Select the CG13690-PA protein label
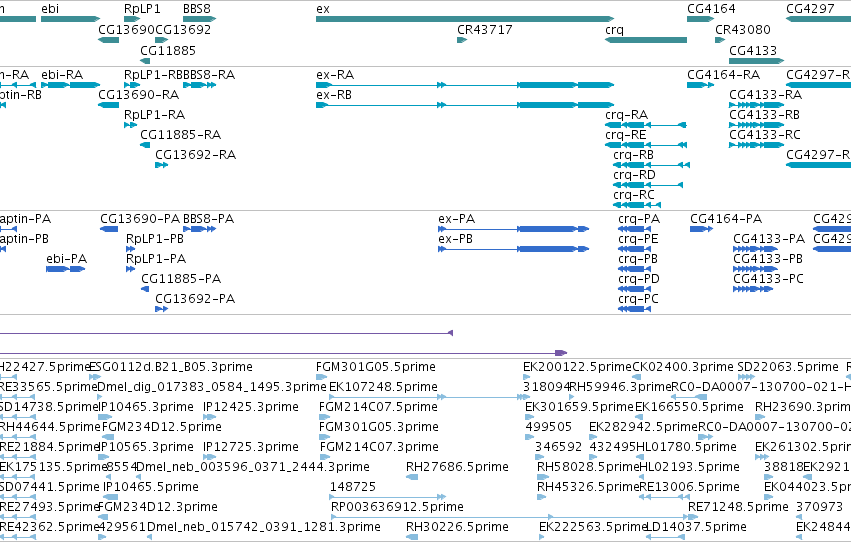 [140, 219]
